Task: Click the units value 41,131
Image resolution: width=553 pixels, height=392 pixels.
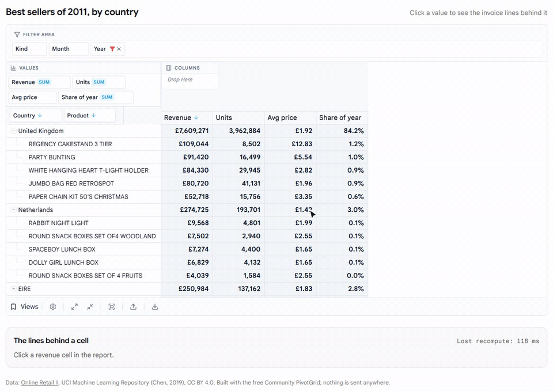Action: [x=238, y=183]
